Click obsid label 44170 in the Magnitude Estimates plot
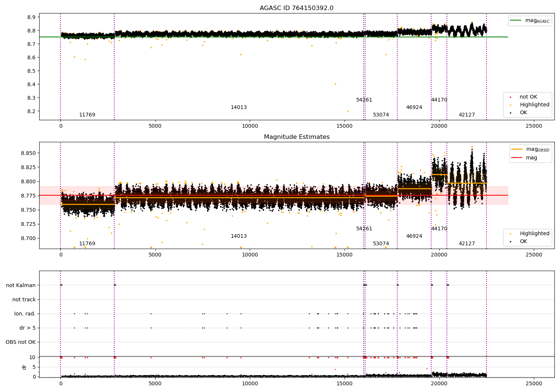 [439, 229]
